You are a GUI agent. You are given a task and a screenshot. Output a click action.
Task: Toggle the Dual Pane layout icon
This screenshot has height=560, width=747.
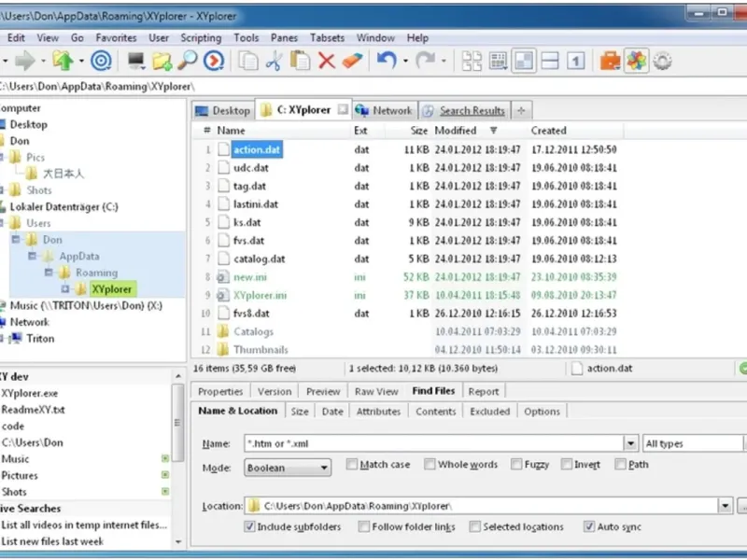pyautogui.click(x=524, y=61)
